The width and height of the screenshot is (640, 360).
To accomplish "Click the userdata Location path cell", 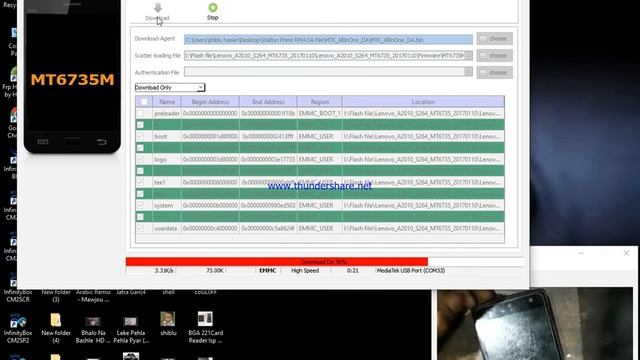I will [x=423, y=228].
